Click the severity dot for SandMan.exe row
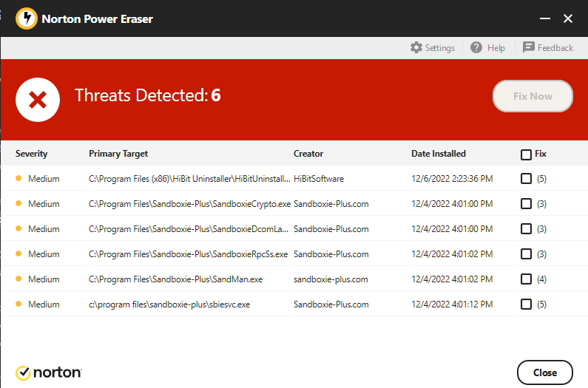This screenshot has height=388, width=588. 19,279
